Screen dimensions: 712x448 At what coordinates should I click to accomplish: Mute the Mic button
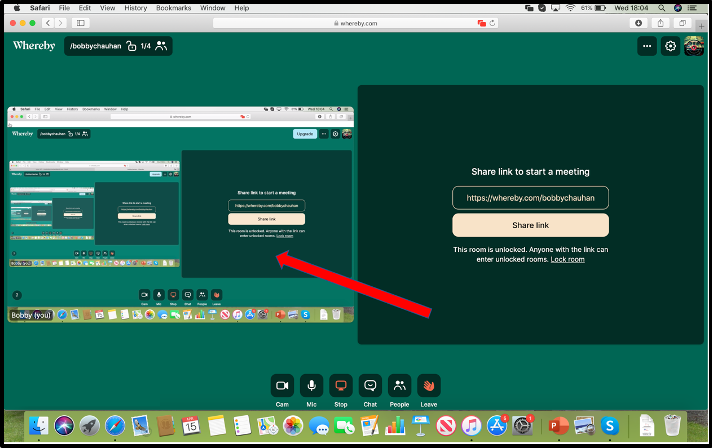click(x=312, y=386)
